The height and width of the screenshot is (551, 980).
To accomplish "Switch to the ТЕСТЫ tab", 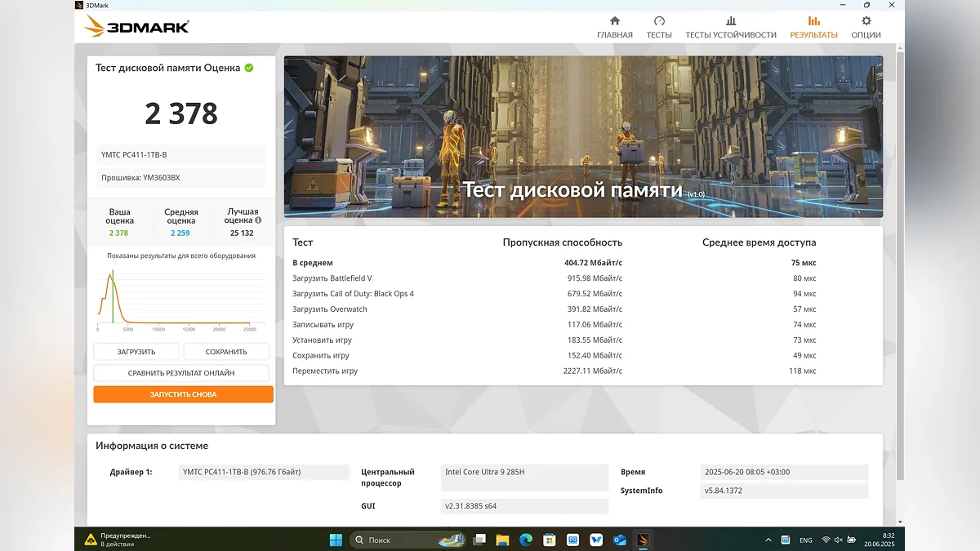I will (658, 27).
